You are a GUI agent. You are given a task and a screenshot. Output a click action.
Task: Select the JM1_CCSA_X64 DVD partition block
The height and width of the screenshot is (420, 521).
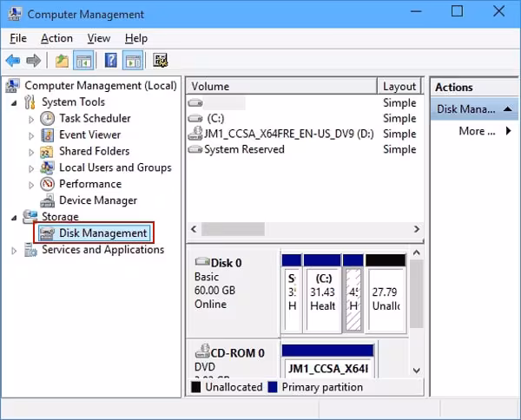328,362
